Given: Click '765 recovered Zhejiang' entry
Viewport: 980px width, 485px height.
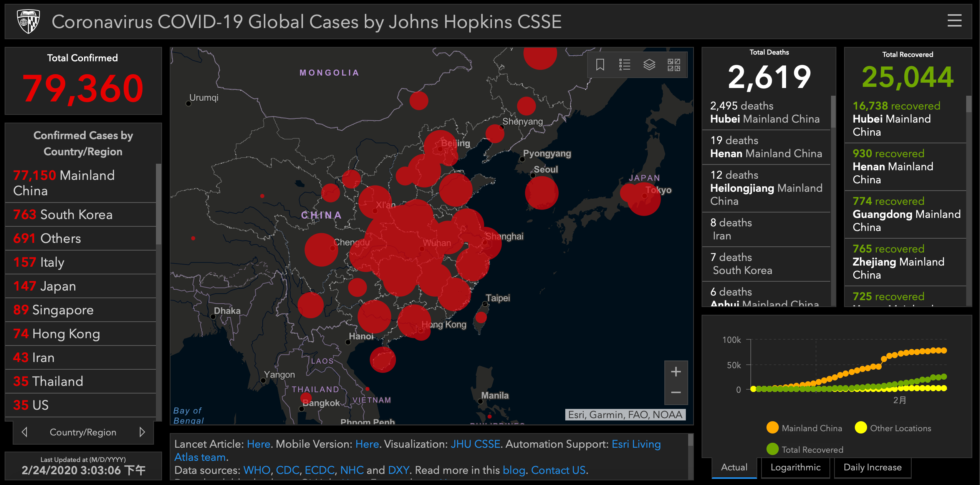Looking at the screenshot, I should coord(905,262).
